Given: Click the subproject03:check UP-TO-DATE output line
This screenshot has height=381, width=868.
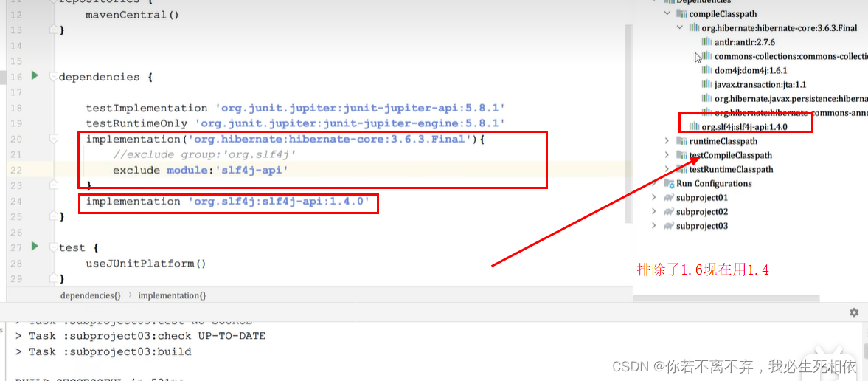Looking at the screenshot, I should [x=140, y=336].
